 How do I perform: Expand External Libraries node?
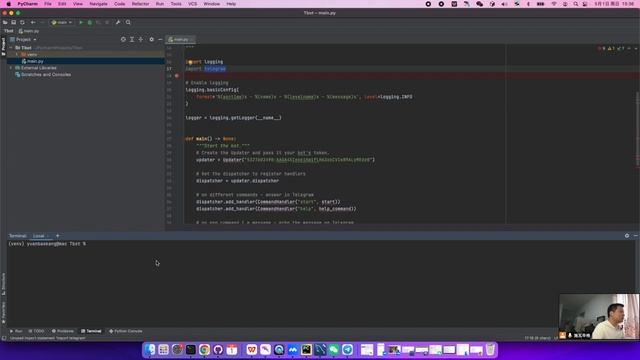pyautogui.click(x=11, y=68)
